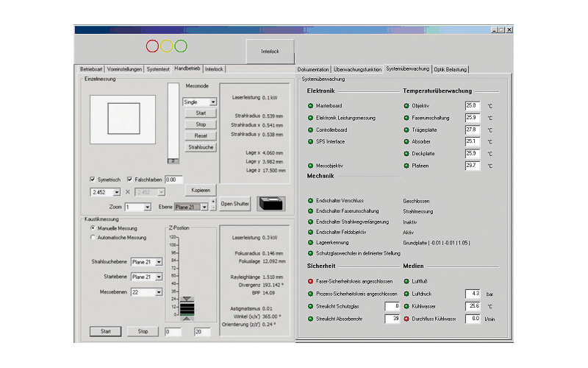Viewport: 588px width, 368px height.
Task: Toggle the Symetrisch checkbox
Action: 93,180
